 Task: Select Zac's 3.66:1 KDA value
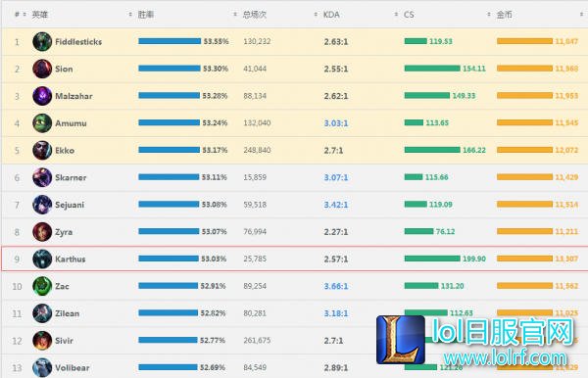click(336, 286)
